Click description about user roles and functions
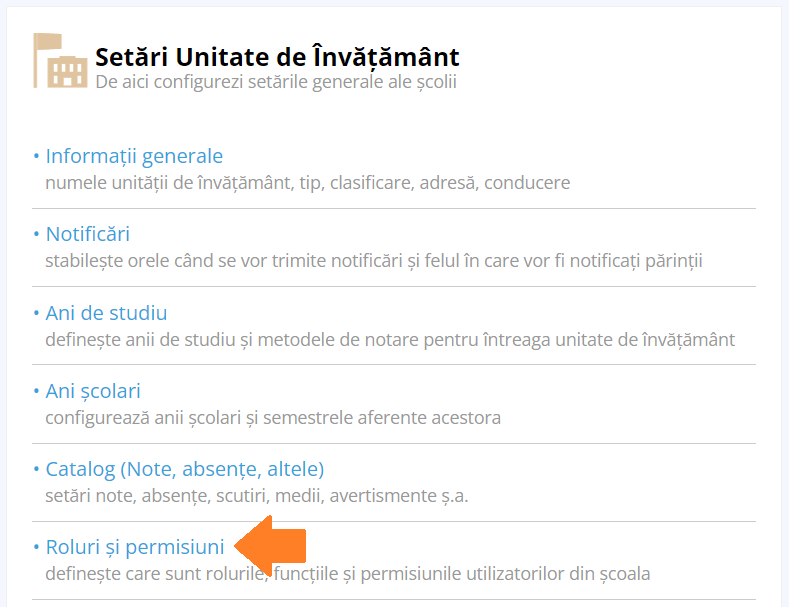 pyautogui.click(x=347, y=574)
